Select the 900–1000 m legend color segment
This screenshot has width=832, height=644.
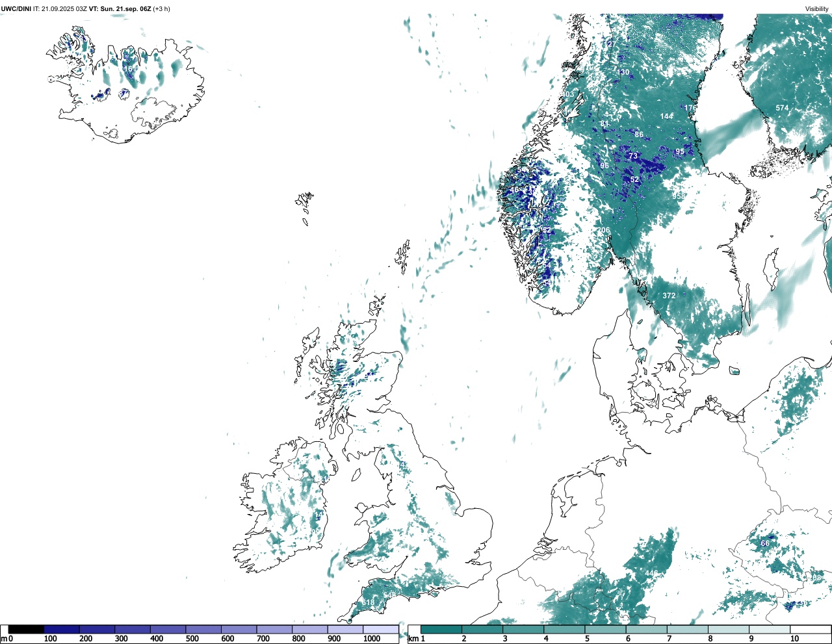pyautogui.click(x=345, y=629)
